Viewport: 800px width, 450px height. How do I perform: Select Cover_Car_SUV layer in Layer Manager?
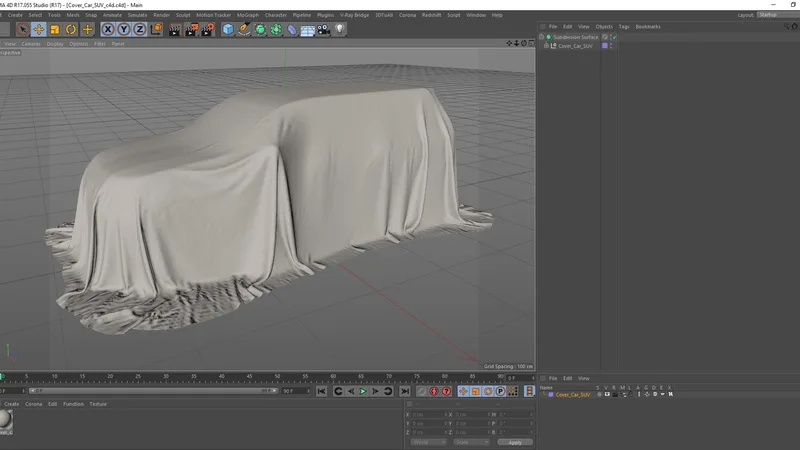pos(572,394)
